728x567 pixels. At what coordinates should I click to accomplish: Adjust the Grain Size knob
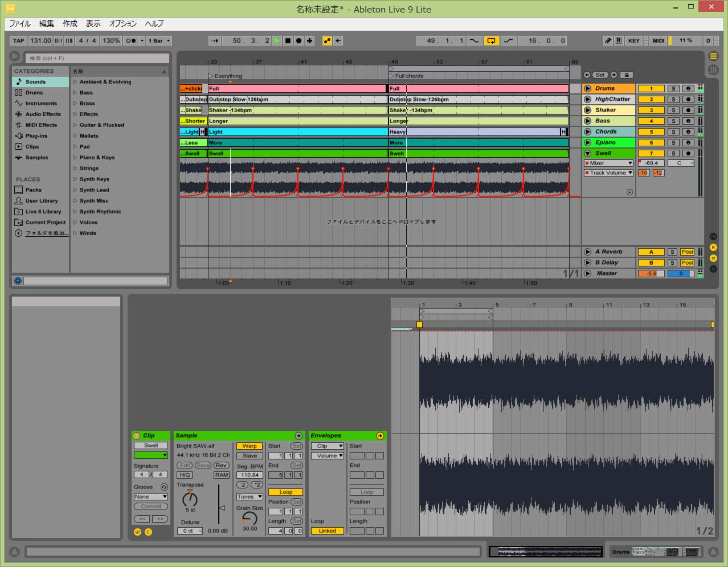coord(250,519)
